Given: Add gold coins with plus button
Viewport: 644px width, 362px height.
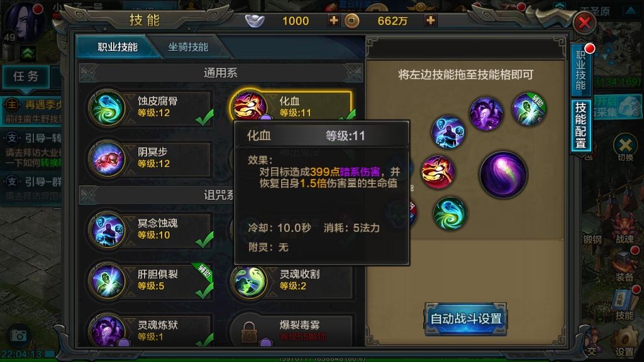Looking at the screenshot, I should (x=430, y=20).
